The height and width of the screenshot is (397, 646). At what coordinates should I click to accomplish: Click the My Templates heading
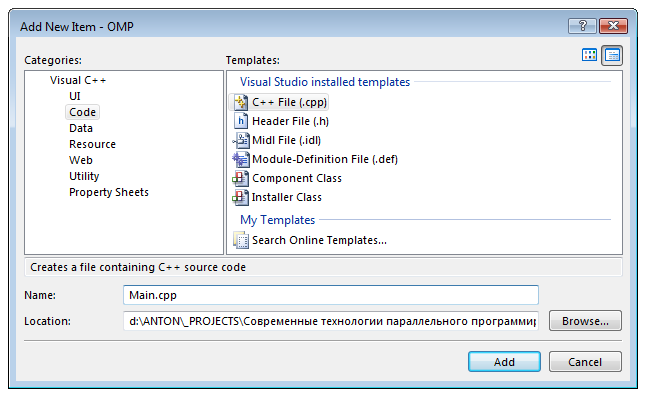click(x=278, y=220)
